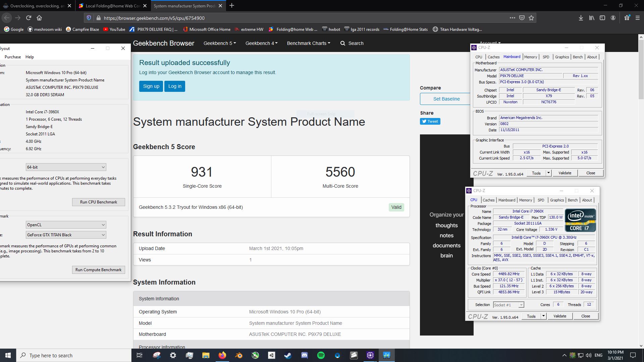Open the Firefox library icon
The height and width of the screenshot is (362, 644).
click(592, 18)
